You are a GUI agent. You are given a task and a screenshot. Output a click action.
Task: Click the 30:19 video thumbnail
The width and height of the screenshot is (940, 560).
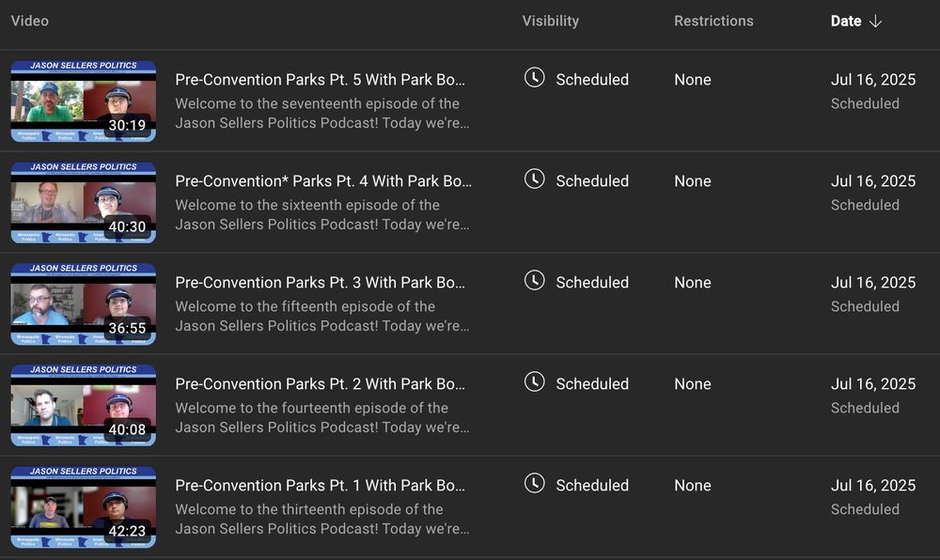[84, 101]
